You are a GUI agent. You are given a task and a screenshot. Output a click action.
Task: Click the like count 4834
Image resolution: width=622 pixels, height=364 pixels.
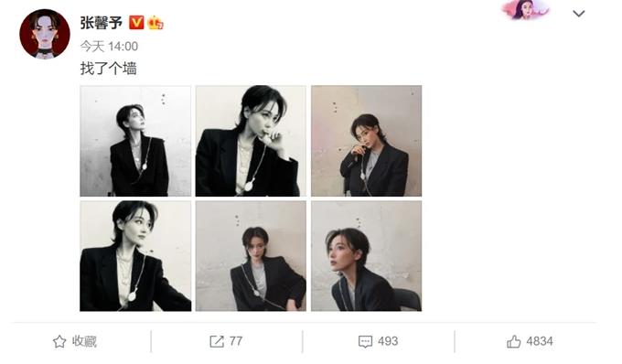click(x=540, y=341)
